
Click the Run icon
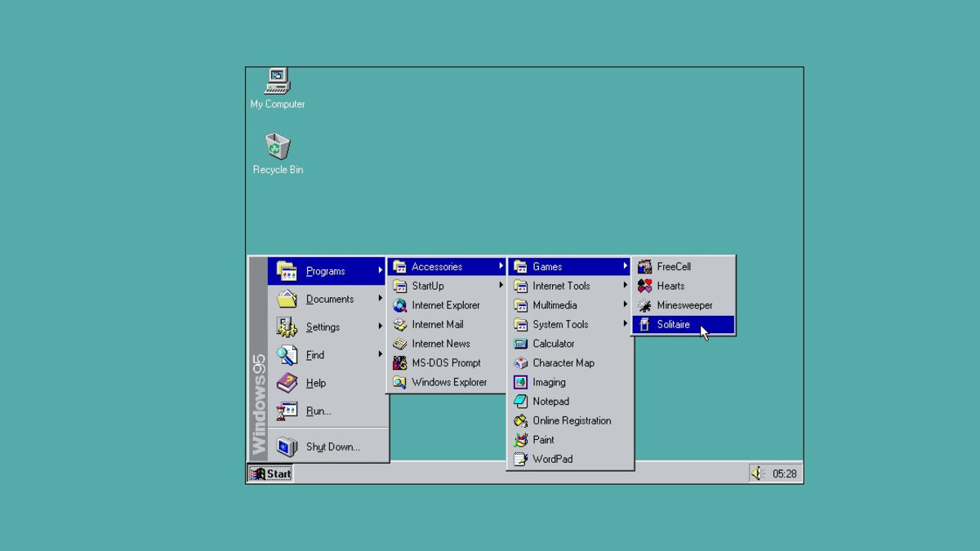point(286,411)
